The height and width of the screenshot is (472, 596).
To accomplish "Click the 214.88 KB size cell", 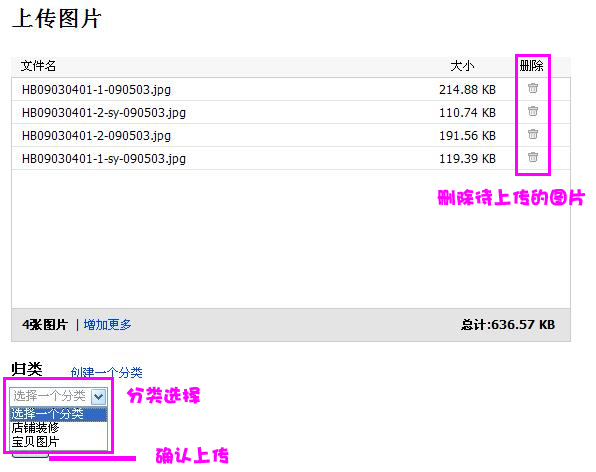I will 468,90.
